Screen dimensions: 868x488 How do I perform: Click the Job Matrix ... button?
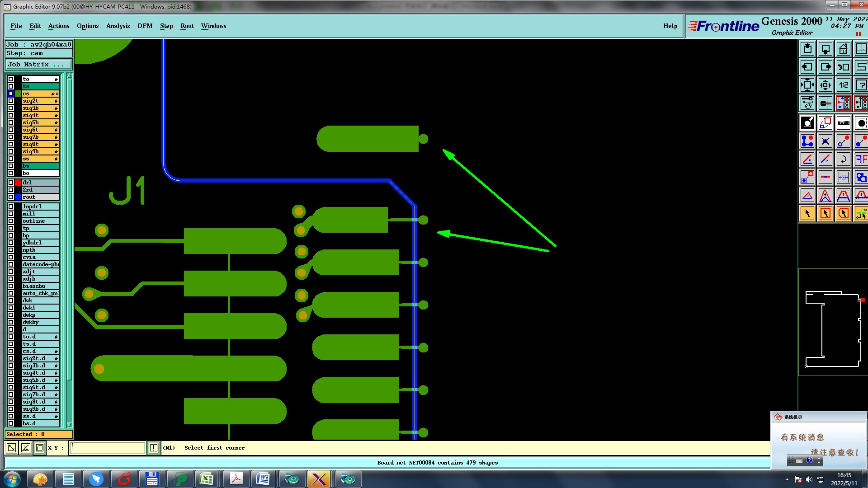tap(39, 65)
